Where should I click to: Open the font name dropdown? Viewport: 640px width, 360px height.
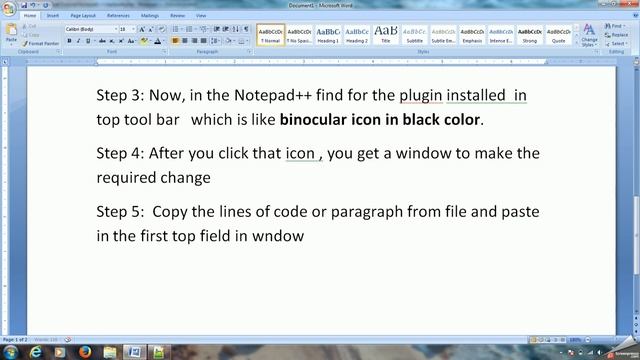click(x=116, y=29)
